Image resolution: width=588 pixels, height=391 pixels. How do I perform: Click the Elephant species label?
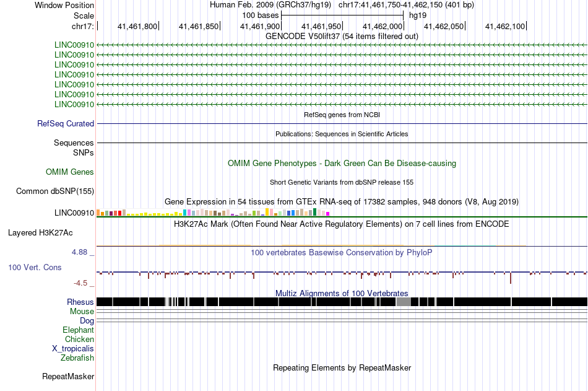point(79,330)
